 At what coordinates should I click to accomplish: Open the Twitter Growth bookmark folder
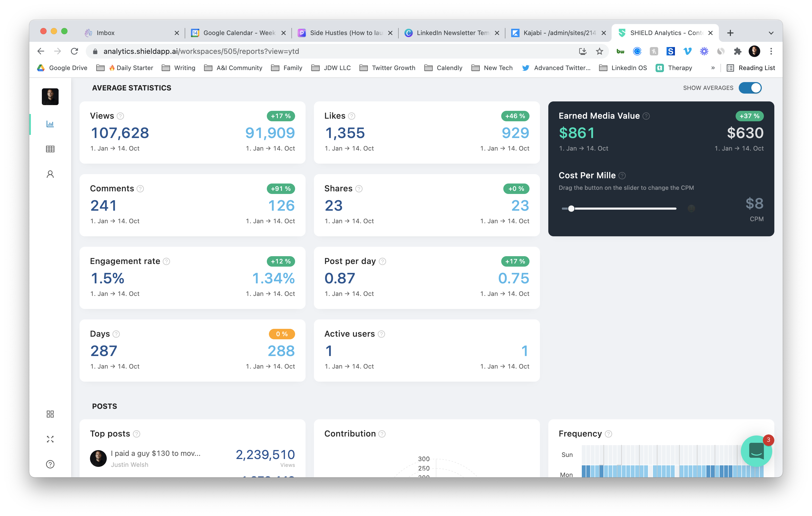pos(387,68)
